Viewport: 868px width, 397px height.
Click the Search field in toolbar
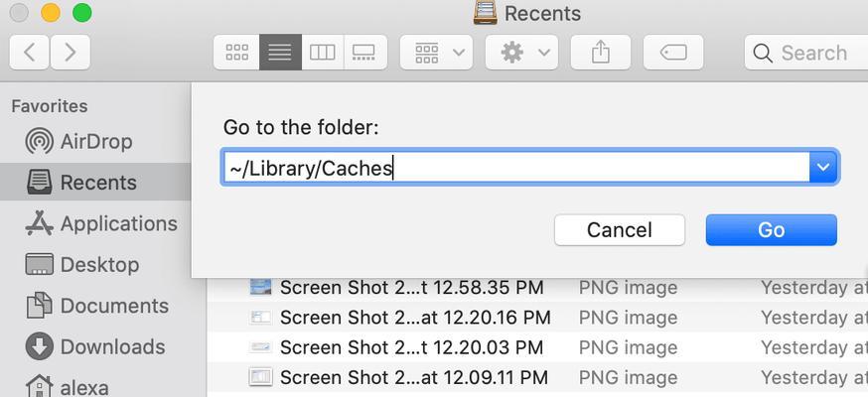click(806, 53)
